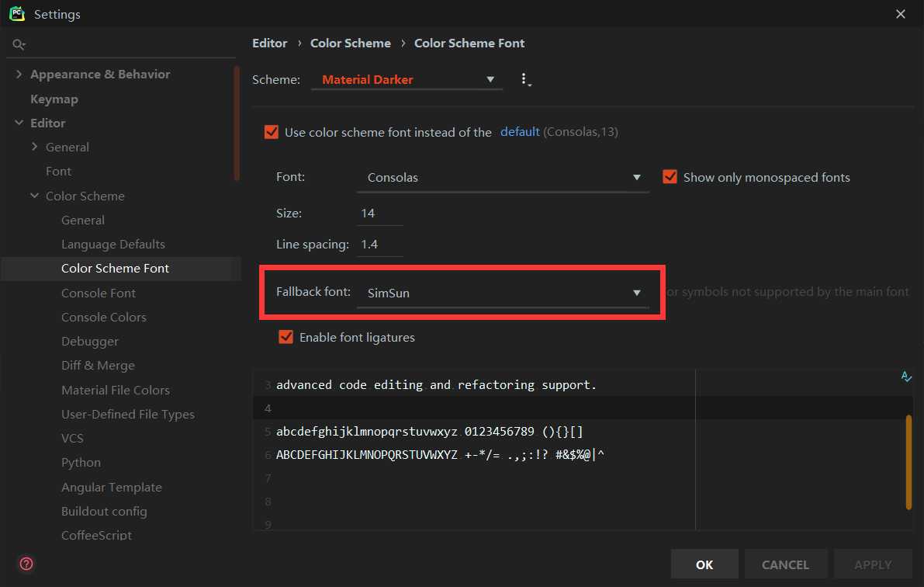The image size is (924, 587).
Task: Open the scheme actions kebab menu
Action: [x=524, y=79]
